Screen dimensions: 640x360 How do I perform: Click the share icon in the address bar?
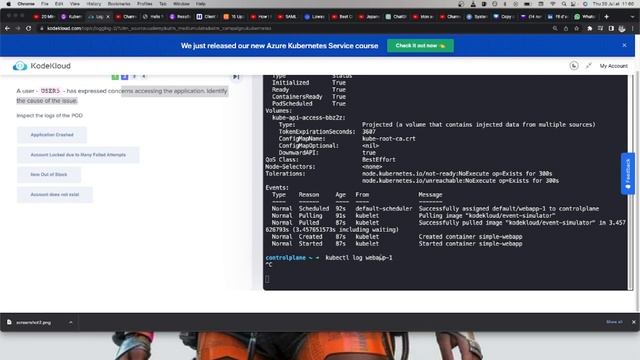pyautogui.click(x=566, y=29)
